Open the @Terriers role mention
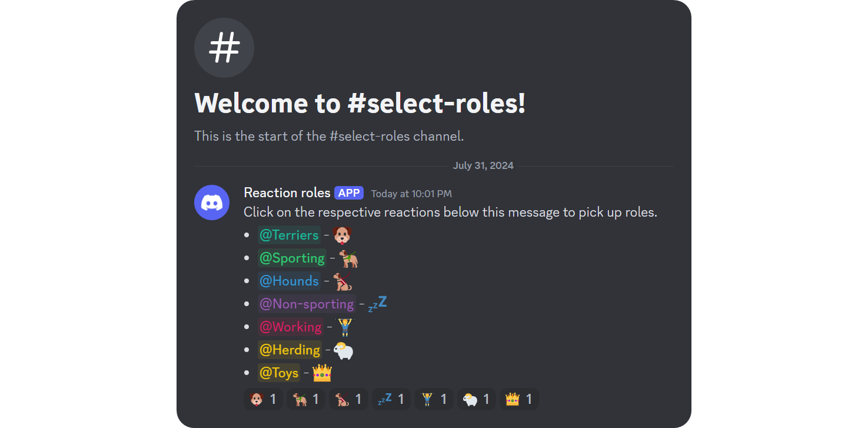This screenshot has height=428, width=868. [289, 234]
